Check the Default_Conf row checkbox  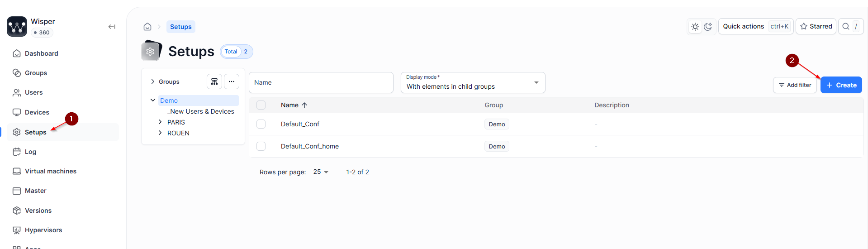tap(261, 124)
